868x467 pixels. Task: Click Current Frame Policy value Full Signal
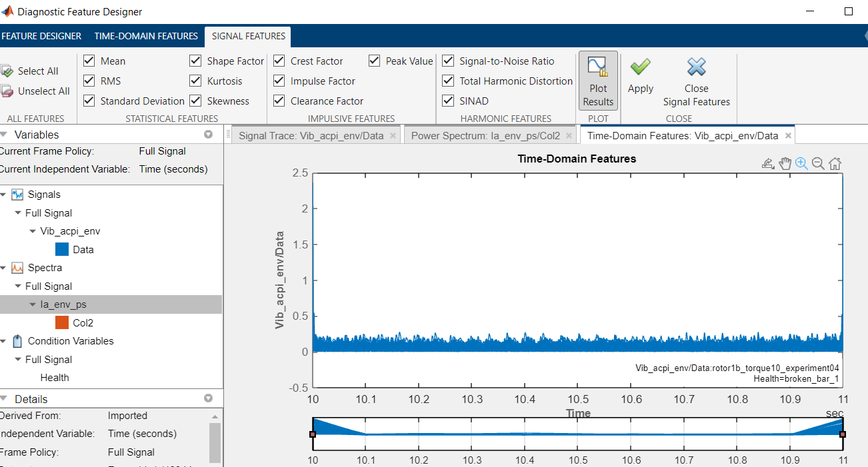coord(163,151)
